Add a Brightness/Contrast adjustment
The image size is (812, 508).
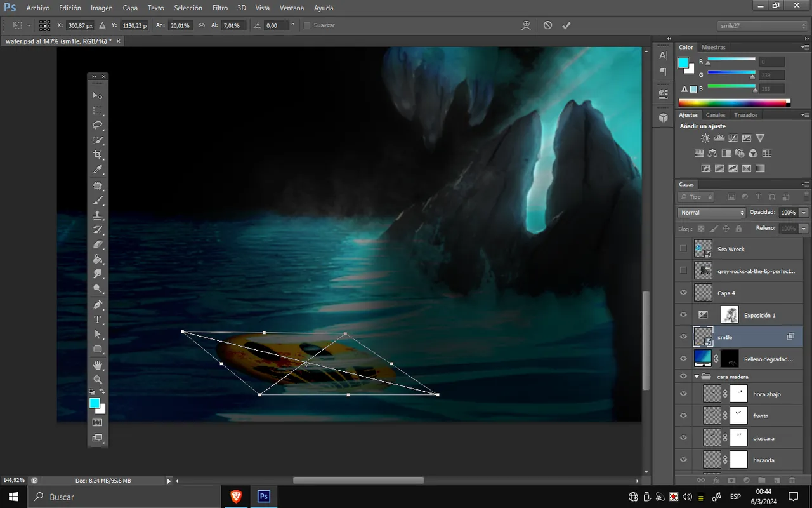(705, 138)
